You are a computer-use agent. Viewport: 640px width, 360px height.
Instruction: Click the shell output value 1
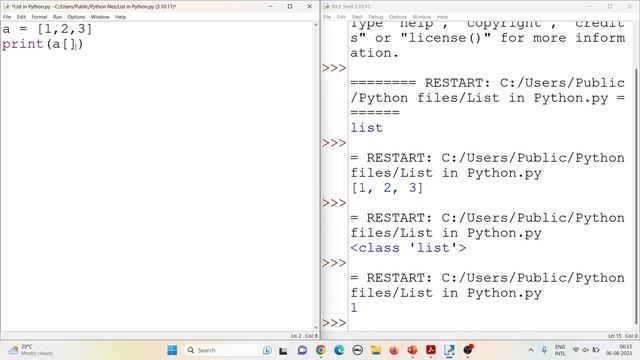(x=354, y=308)
